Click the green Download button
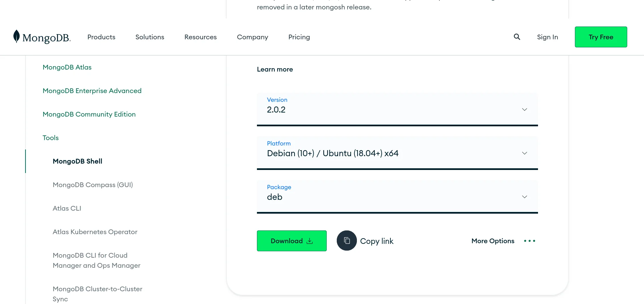This screenshot has height=304, width=644. pos(292,241)
